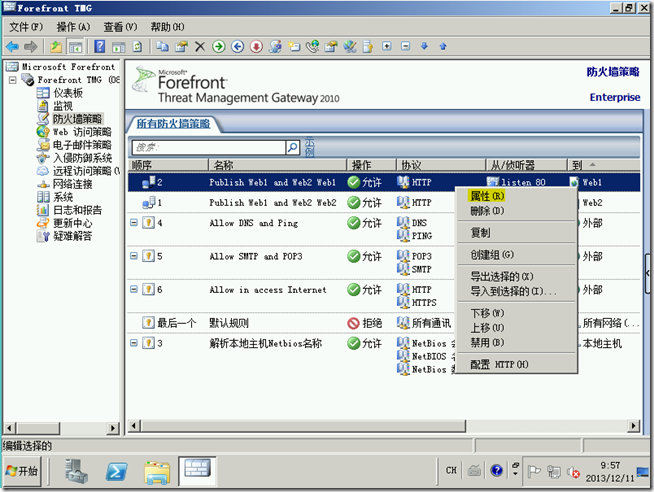This screenshot has height=492, width=654.
Task: Click the blue Move Up arrow toolbar icon
Action: point(443,46)
